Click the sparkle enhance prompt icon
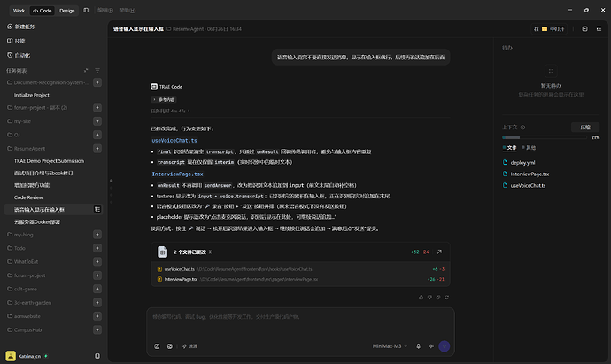 point(431,346)
